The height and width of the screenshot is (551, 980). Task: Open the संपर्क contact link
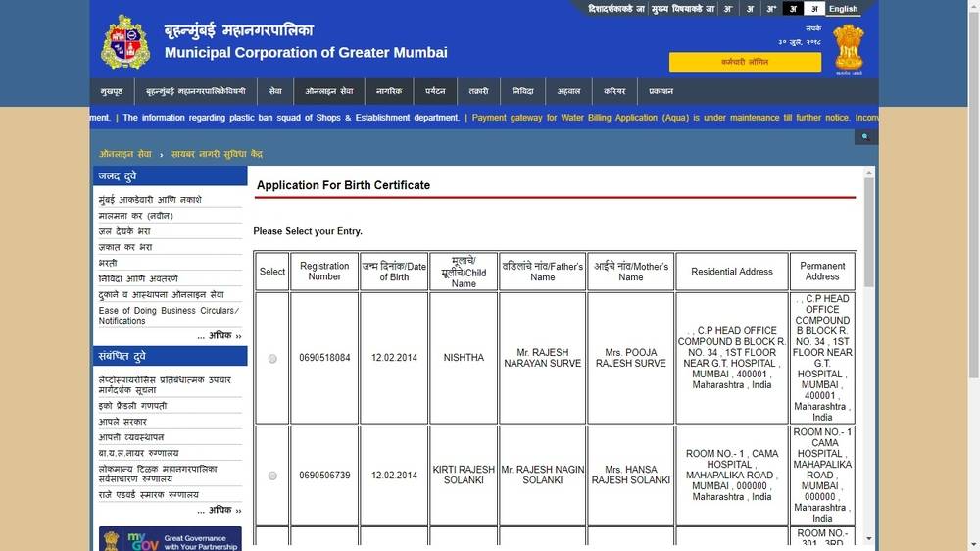click(x=813, y=28)
